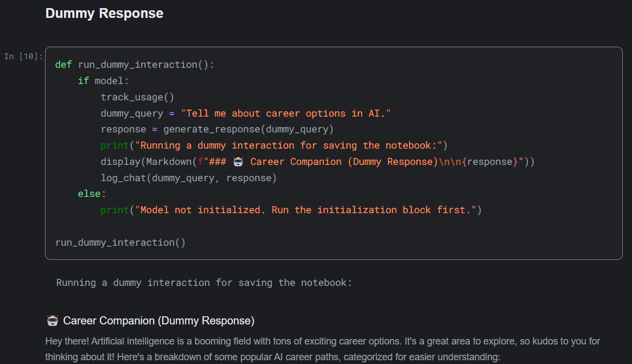
Task: Click the 'else:' code line
Action: coord(92,194)
